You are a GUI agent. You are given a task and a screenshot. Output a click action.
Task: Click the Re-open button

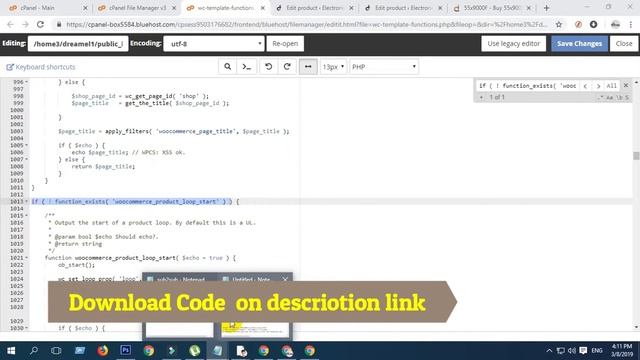[285, 43]
